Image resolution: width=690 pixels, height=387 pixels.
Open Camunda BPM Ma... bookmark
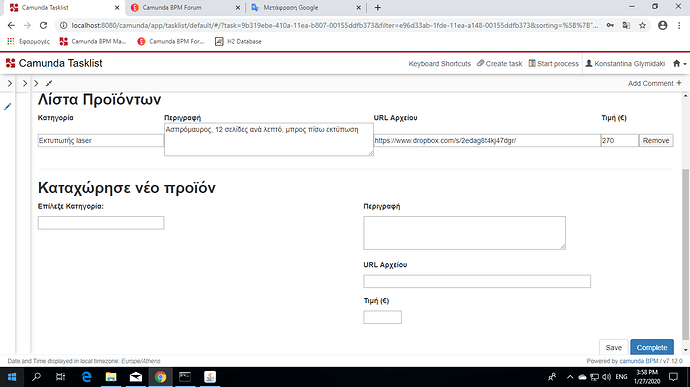click(x=92, y=41)
